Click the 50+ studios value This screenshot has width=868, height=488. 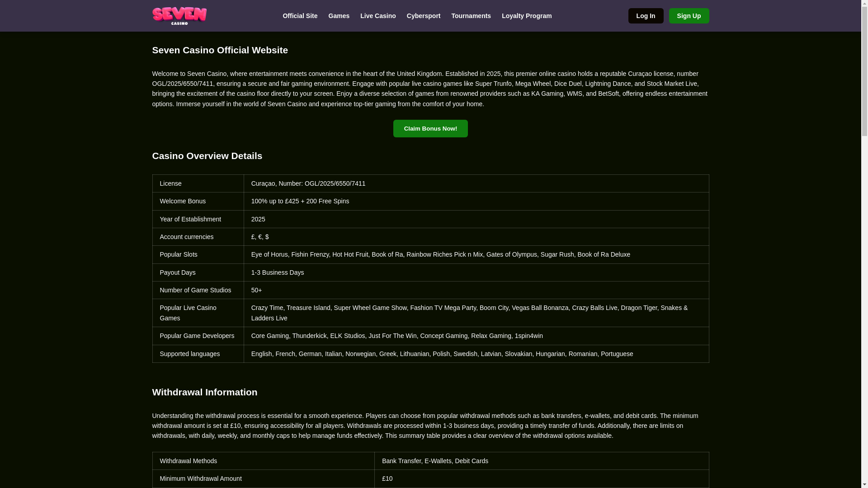[476, 290]
